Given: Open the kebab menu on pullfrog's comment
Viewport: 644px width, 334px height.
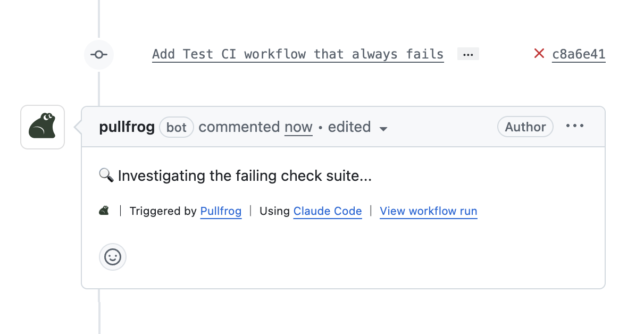Looking at the screenshot, I should point(575,126).
